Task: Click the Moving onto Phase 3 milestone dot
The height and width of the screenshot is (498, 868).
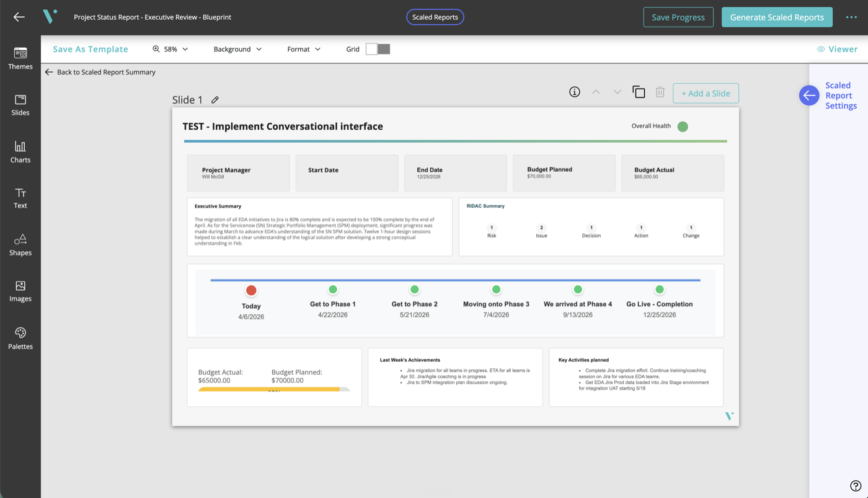Action: pyautogui.click(x=496, y=290)
